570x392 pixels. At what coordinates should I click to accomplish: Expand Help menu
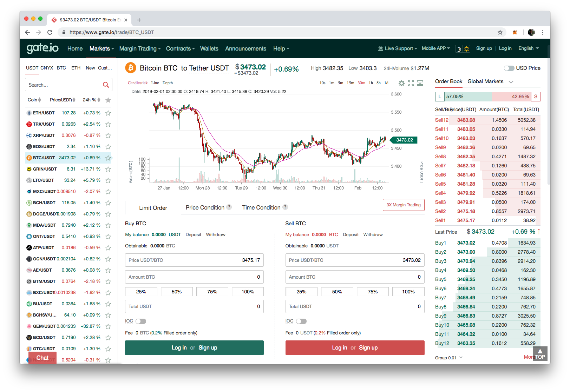tap(281, 49)
